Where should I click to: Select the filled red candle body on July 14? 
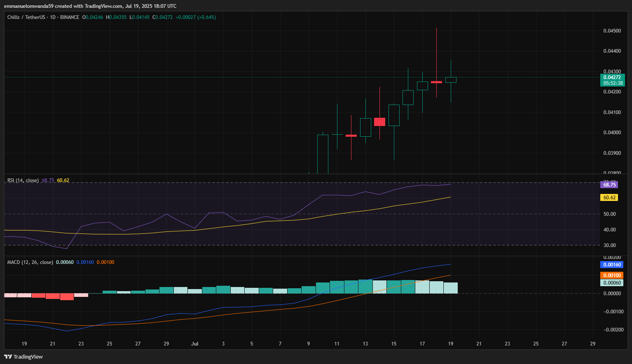point(379,122)
